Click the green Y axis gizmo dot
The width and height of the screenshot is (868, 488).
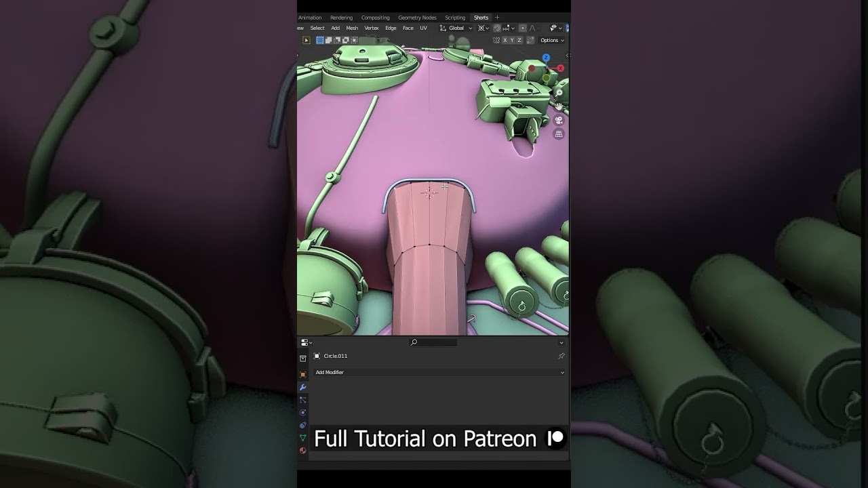click(x=547, y=79)
